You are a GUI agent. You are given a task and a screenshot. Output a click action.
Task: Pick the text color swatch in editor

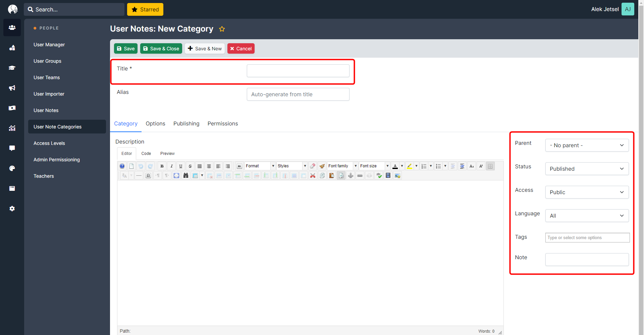(x=395, y=166)
